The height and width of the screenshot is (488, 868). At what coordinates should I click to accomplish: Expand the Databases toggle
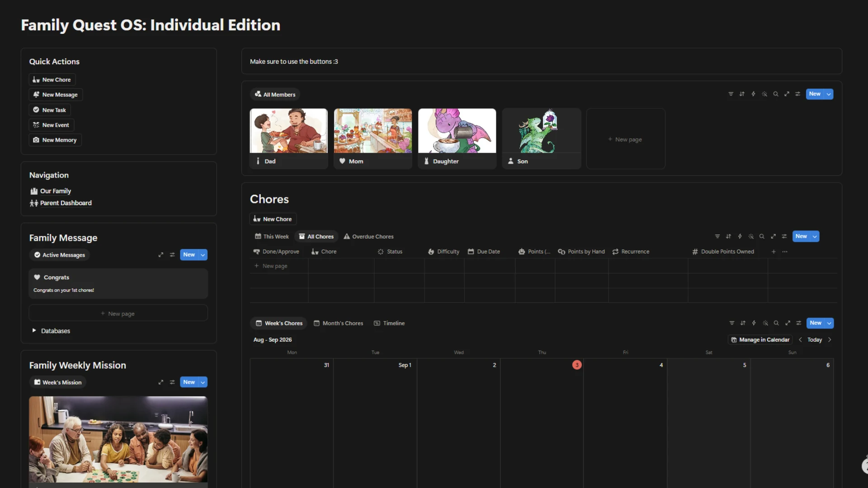(34, 331)
